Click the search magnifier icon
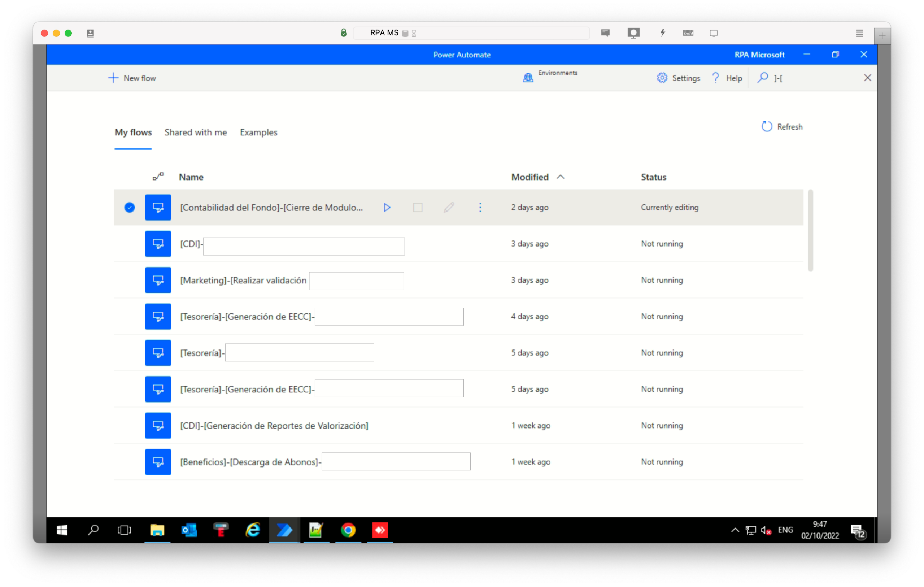 click(x=762, y=78)
